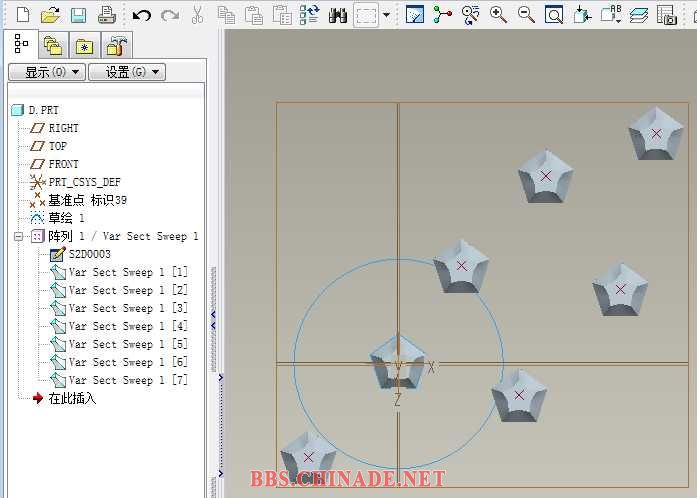Click the Layers stack icon

(638, 15)
